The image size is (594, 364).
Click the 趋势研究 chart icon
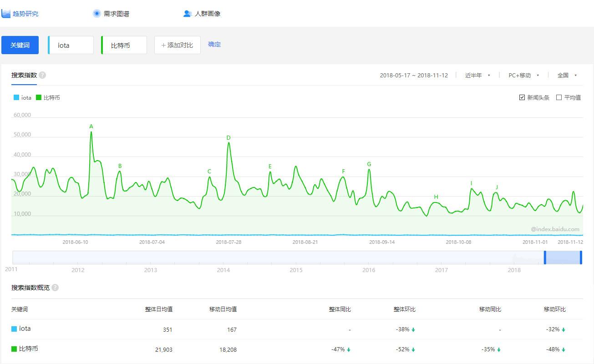coord(6,14)
